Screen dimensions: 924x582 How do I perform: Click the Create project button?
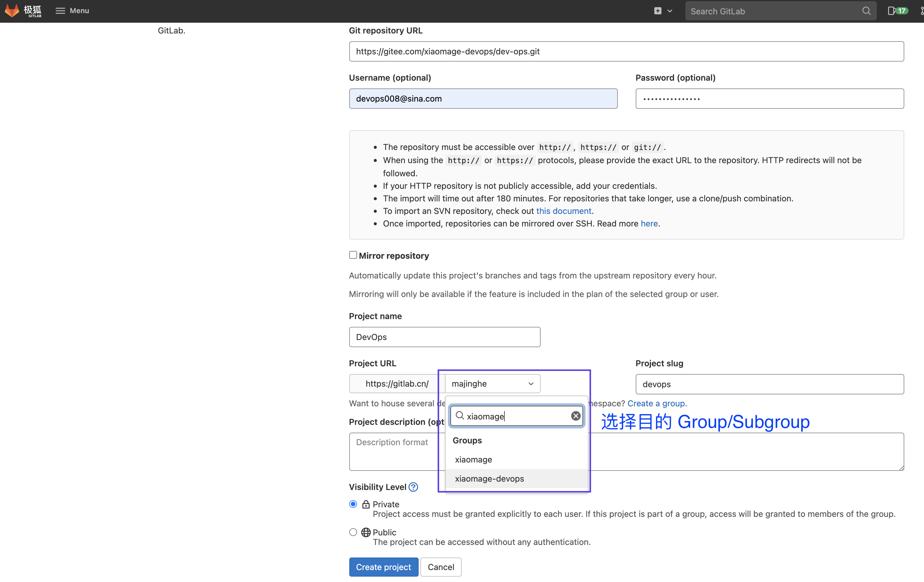tap(383, 567)
